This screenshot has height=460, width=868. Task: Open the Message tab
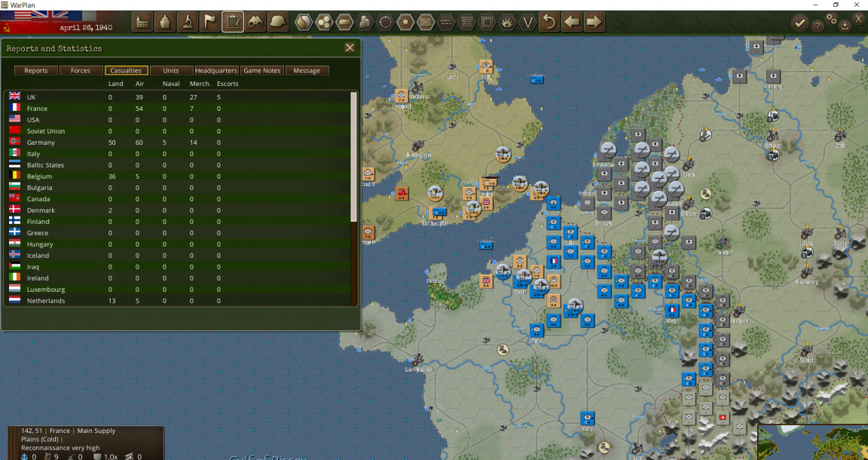click(307, 70)
